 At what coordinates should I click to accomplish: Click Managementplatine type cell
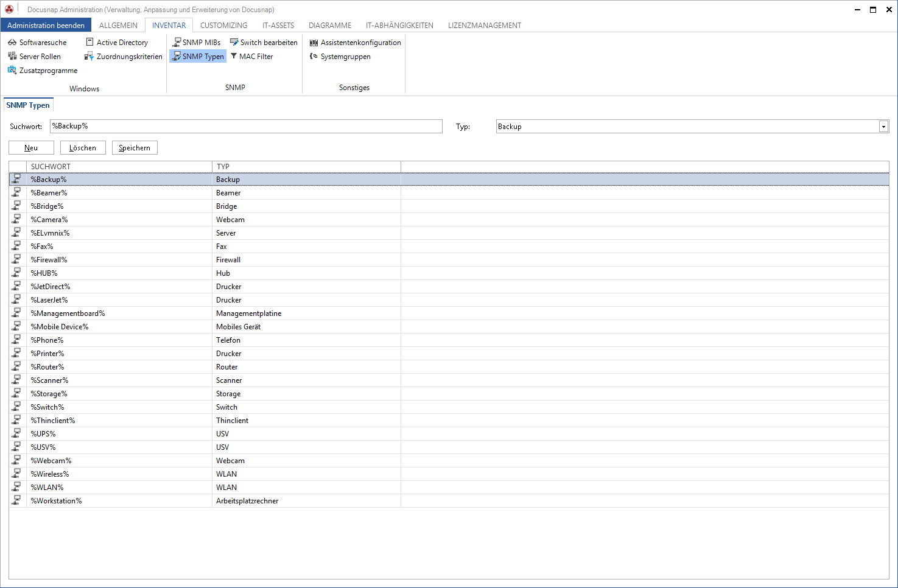click(307, 313)
